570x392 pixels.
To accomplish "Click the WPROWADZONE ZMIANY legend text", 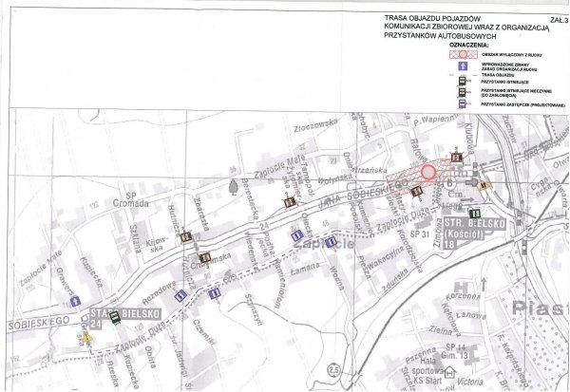I will pos(509,66).
